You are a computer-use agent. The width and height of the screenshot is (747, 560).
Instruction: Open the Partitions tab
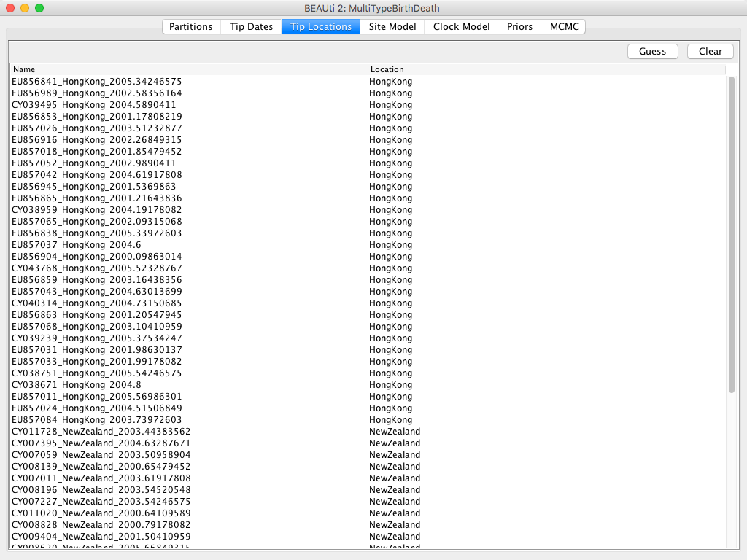pos(191,27)
